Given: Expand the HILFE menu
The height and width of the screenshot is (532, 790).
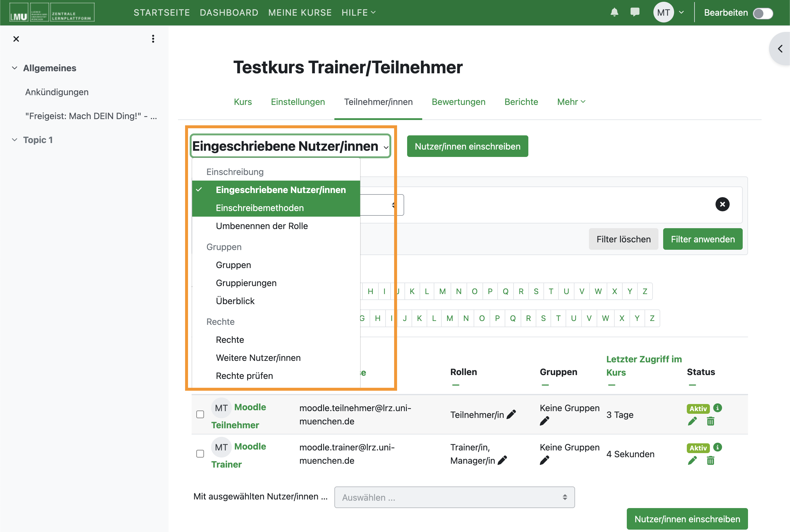Looking at the screenshot, I should [358, 12].
